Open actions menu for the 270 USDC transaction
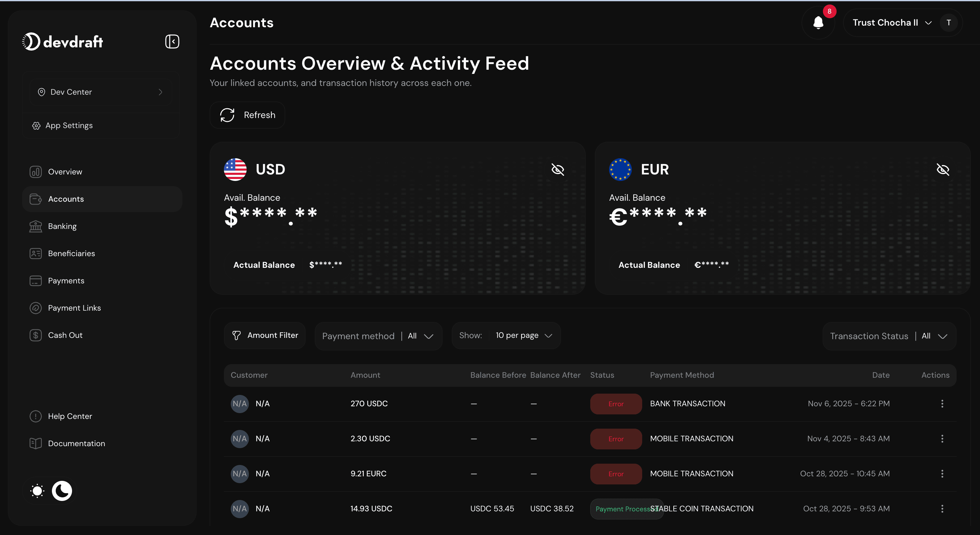The height and width of the screenshot is (535, 980). [x=942, y=403]
